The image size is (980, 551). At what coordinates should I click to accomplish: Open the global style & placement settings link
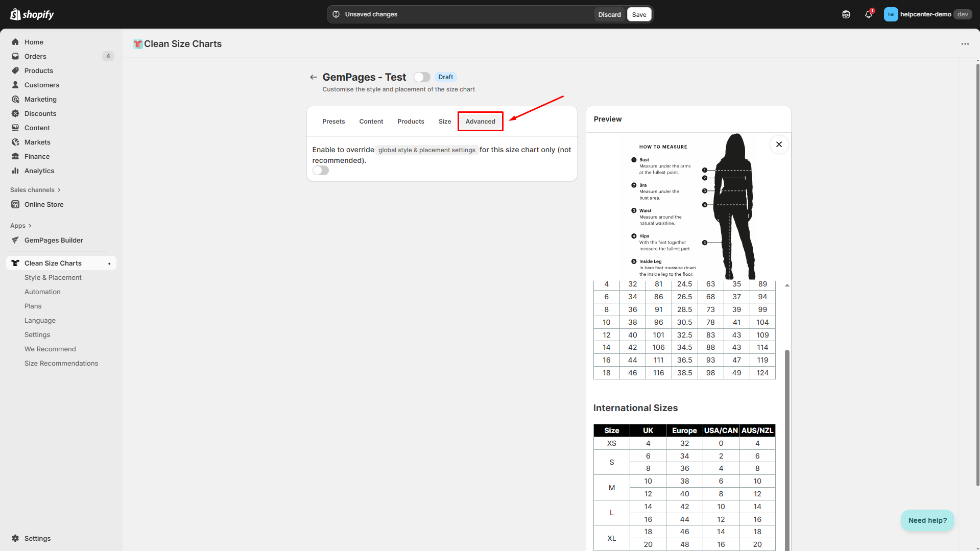426,150
